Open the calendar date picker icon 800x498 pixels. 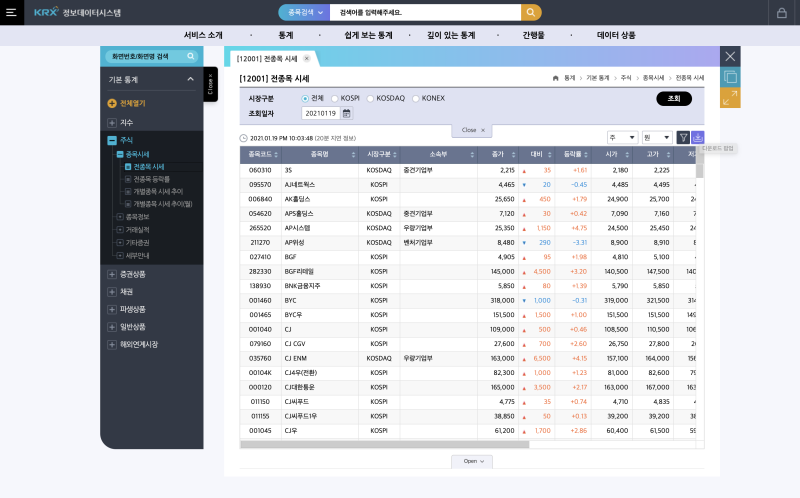coord(346,113)
